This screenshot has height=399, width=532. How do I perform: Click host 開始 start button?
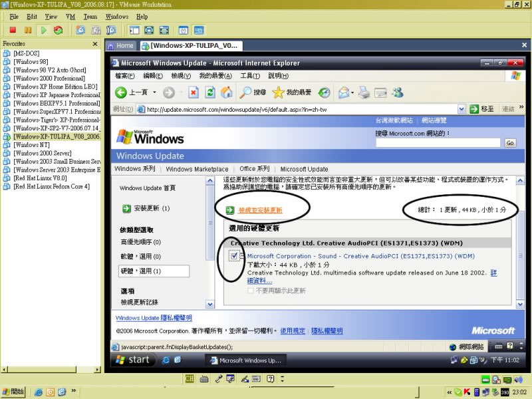click(13, 392)
